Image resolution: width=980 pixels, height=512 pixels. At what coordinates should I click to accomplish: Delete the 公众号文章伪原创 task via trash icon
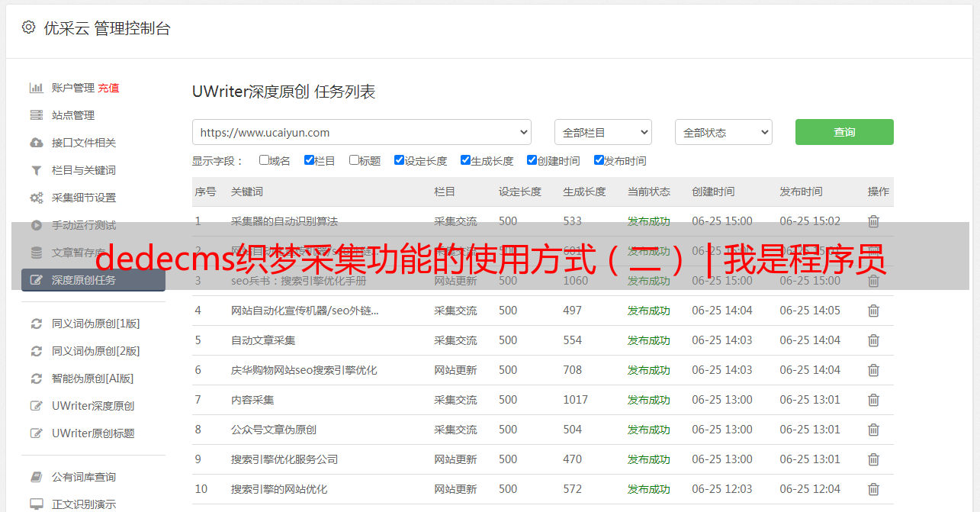coord(874,430)
